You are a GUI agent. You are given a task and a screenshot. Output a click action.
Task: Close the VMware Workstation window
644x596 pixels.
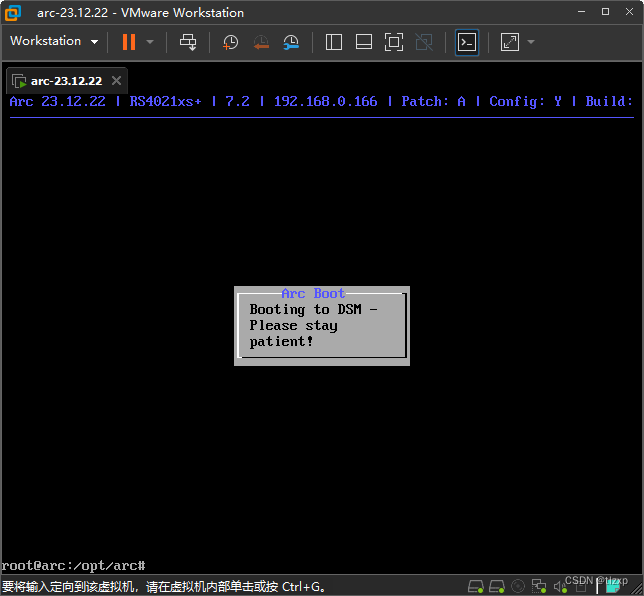point(629,12)
